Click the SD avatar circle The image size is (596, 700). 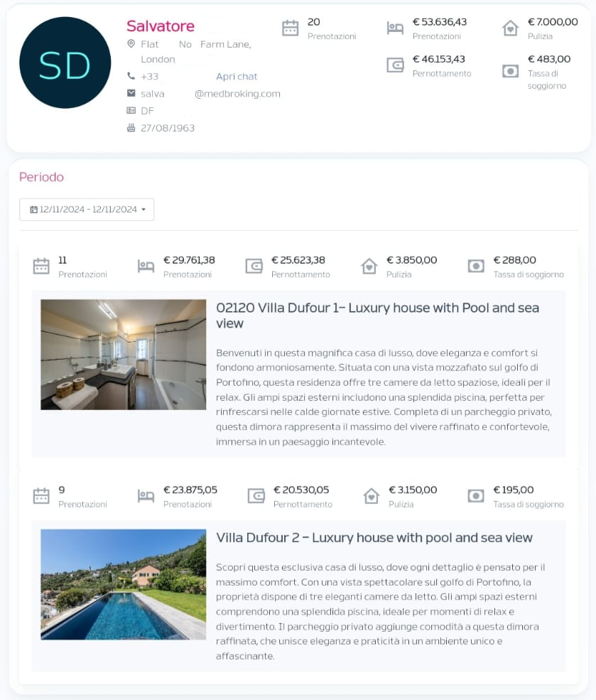point(65,63)
